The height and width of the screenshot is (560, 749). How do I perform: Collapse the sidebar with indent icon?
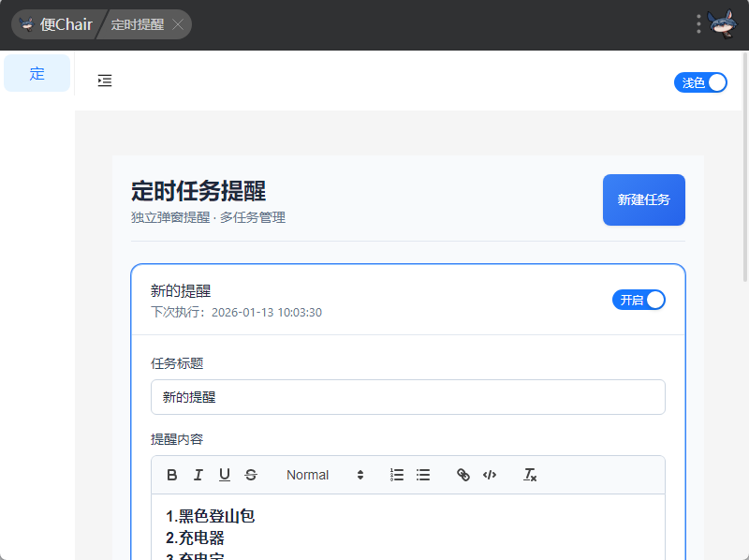105,81
